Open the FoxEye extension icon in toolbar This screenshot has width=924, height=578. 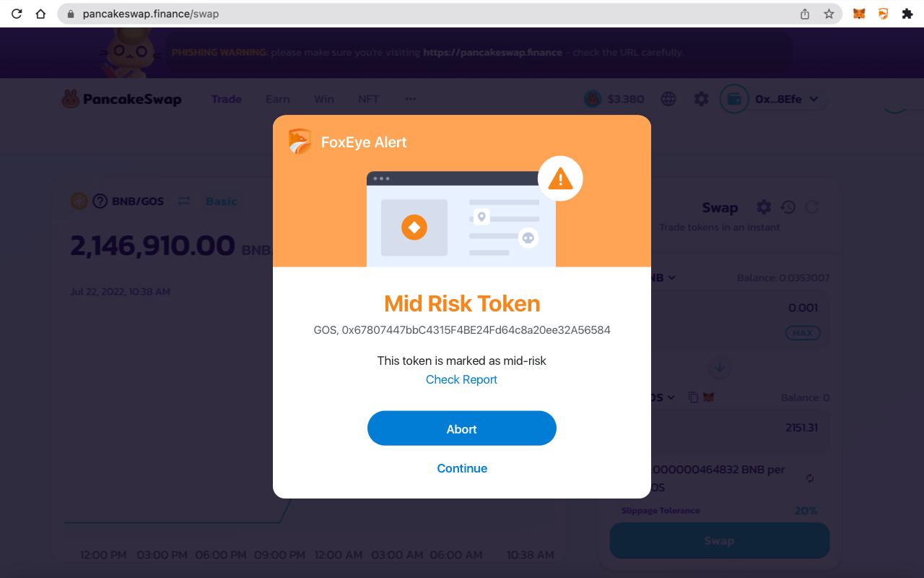click(x=883, y=14)
